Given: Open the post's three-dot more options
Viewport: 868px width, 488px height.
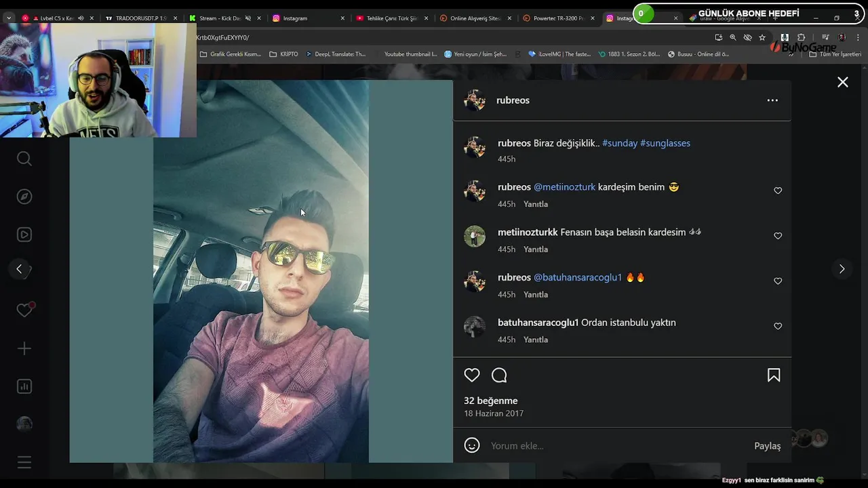Looking at the screenshot, I should click(x=772, y=100).
